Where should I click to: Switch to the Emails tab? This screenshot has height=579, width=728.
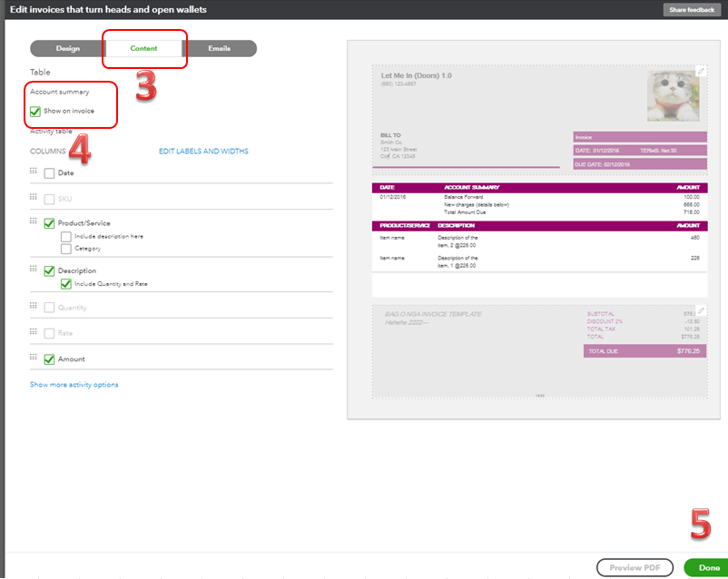click(x=218, y=48)
